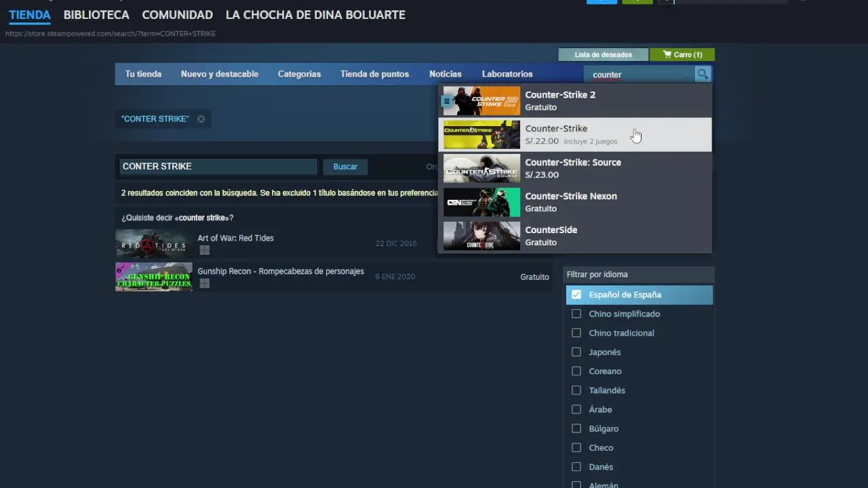Select Counter-Strike Nexon suggestion
This screenshot has height=488, width=868.
(575, 202)
